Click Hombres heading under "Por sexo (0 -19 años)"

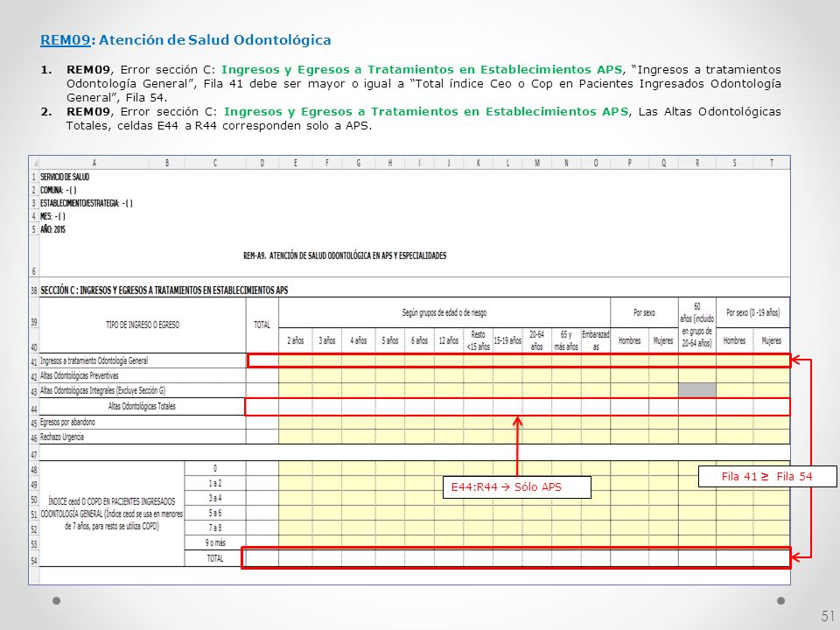(x=734, y=340)
